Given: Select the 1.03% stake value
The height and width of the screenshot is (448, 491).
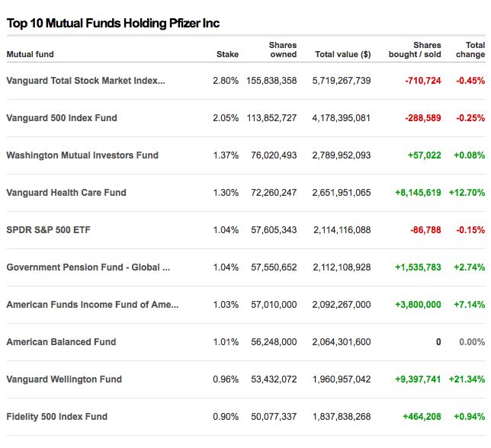Looking at the screenshot, I should 226,305.
